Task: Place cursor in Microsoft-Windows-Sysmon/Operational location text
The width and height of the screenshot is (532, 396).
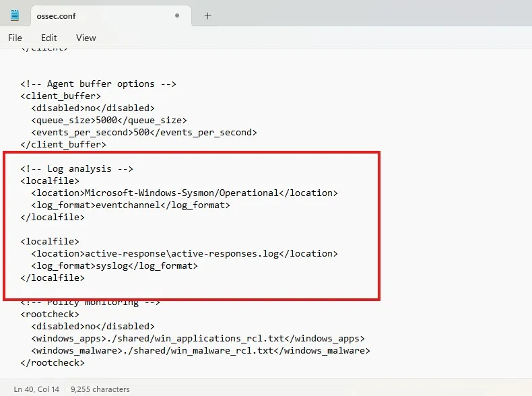Action: [x=180, y=193]
